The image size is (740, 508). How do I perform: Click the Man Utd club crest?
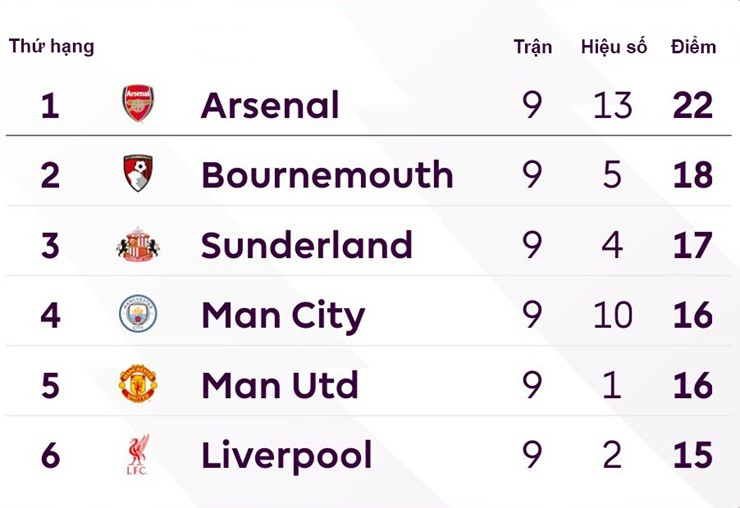138,385
